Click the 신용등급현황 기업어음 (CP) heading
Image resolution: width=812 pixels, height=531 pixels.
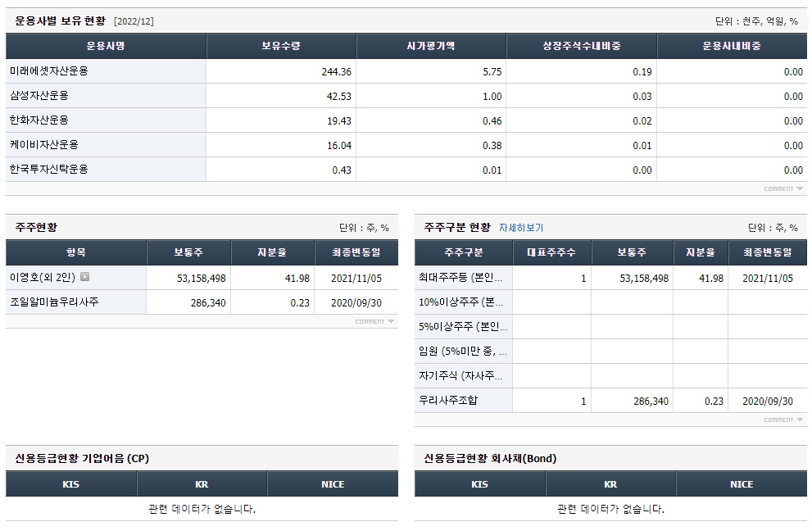coord(82,458)
